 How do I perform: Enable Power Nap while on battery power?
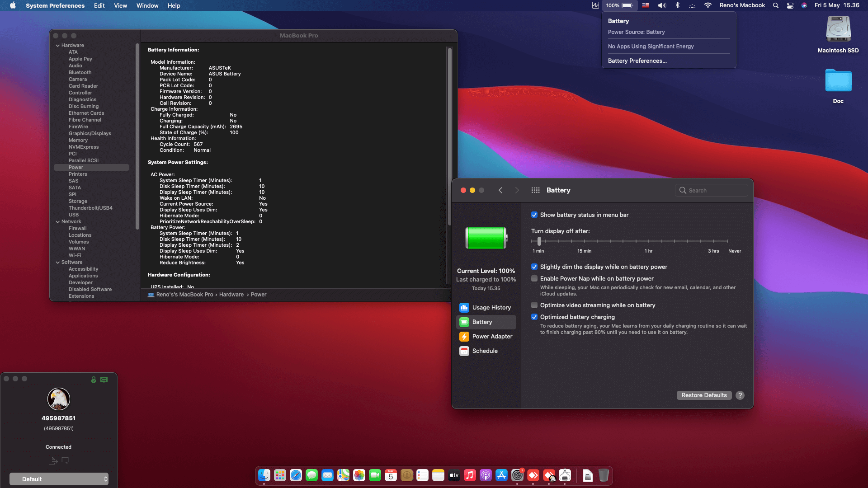[534, 279]
